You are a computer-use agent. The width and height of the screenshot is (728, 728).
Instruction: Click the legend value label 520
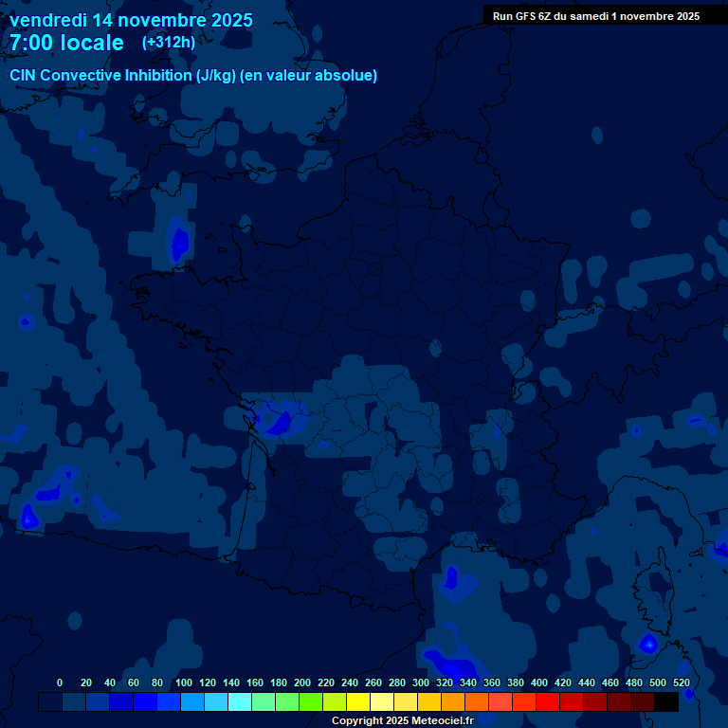click(681, 682)
